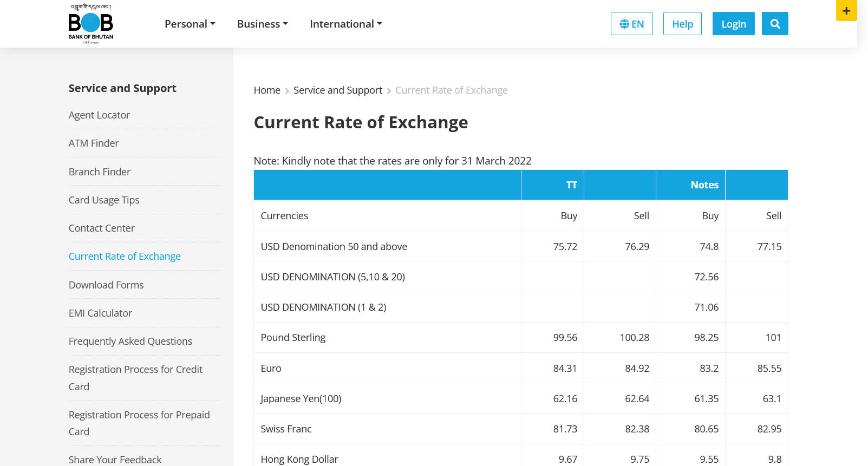Click the Help button
Viewport: 868px width, 466px height.
coord(682,24)
